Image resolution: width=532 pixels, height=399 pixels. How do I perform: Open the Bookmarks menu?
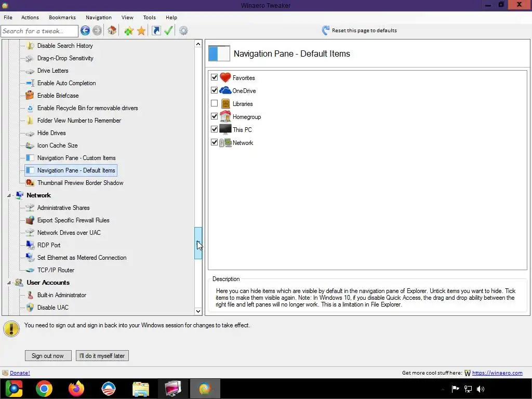(x=62, y=17)
